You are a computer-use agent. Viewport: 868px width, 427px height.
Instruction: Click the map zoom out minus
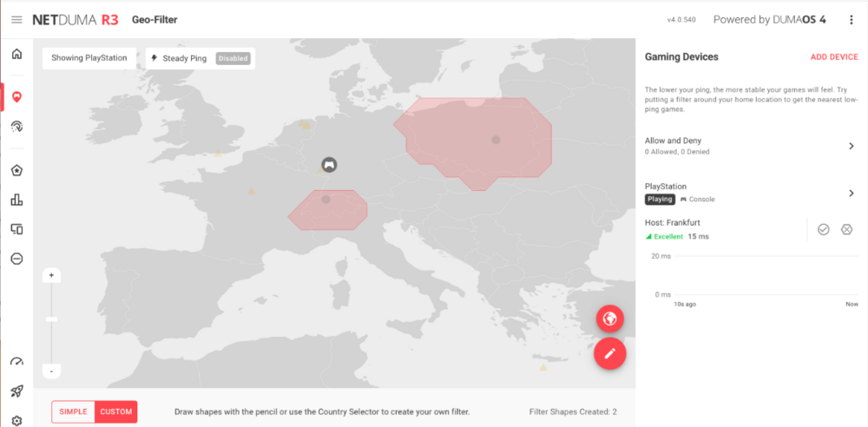(x=51, y=371)
